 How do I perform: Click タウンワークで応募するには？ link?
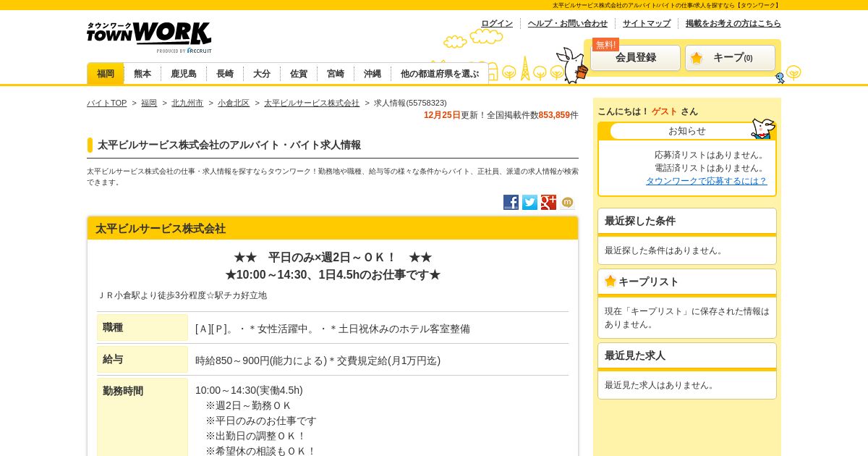[x=707, y=181]
